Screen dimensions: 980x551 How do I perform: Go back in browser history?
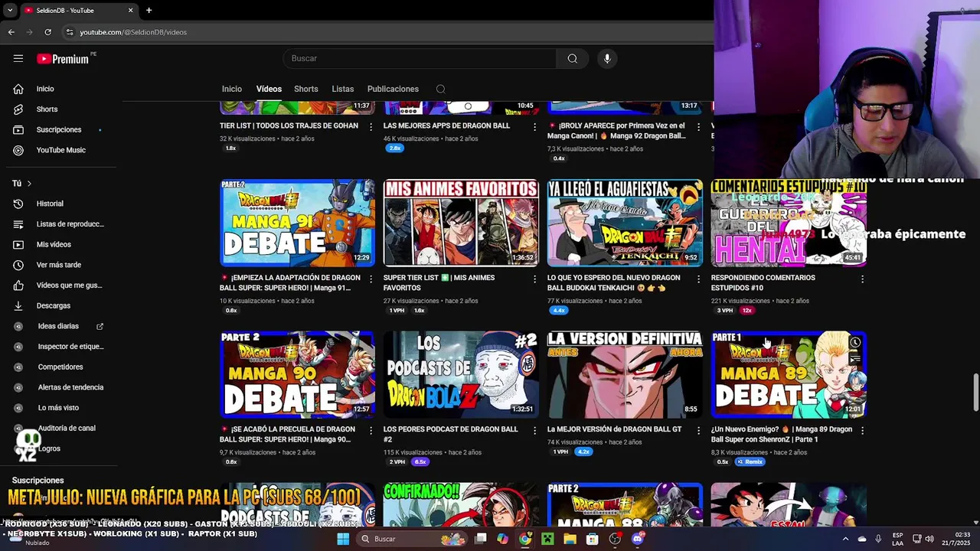tap(11, 32)
